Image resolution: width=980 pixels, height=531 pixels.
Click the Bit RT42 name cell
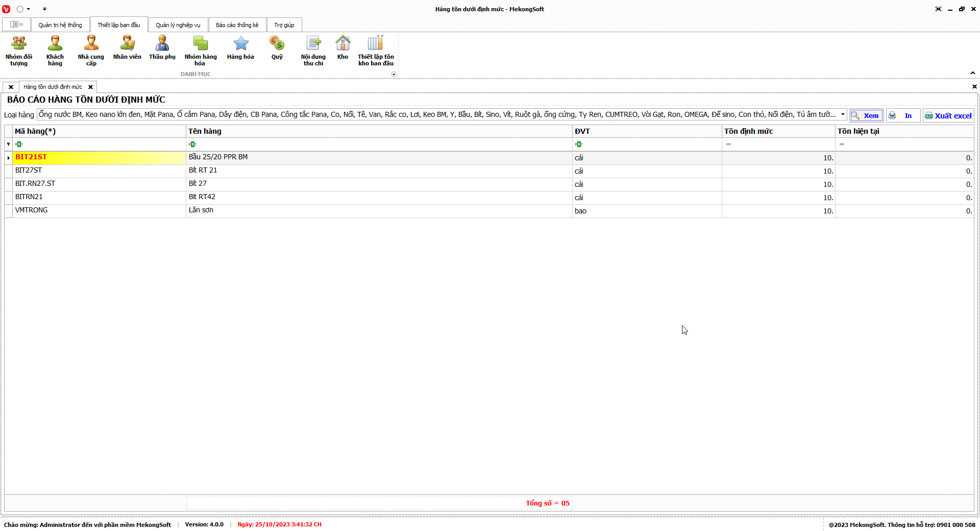tap(379, 198)
